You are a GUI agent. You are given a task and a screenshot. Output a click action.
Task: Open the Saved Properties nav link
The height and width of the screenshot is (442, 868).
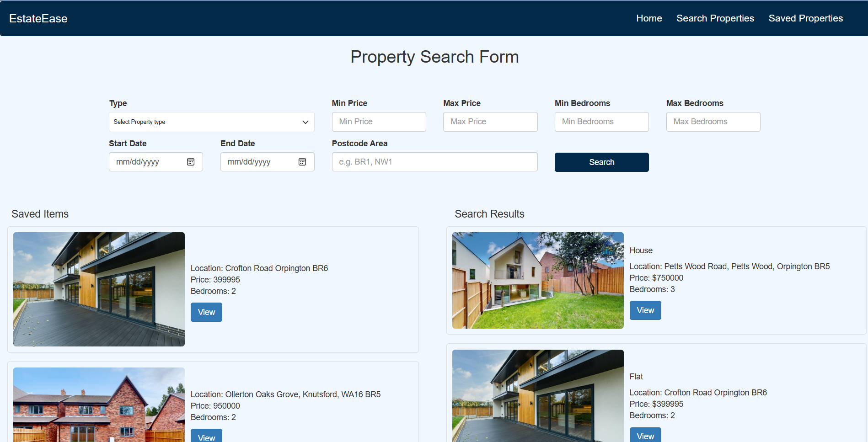coord(805,18)
